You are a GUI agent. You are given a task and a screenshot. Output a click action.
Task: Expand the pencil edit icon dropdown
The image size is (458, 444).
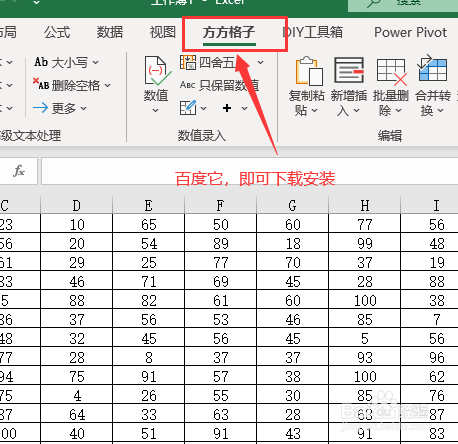pos(203,108)
